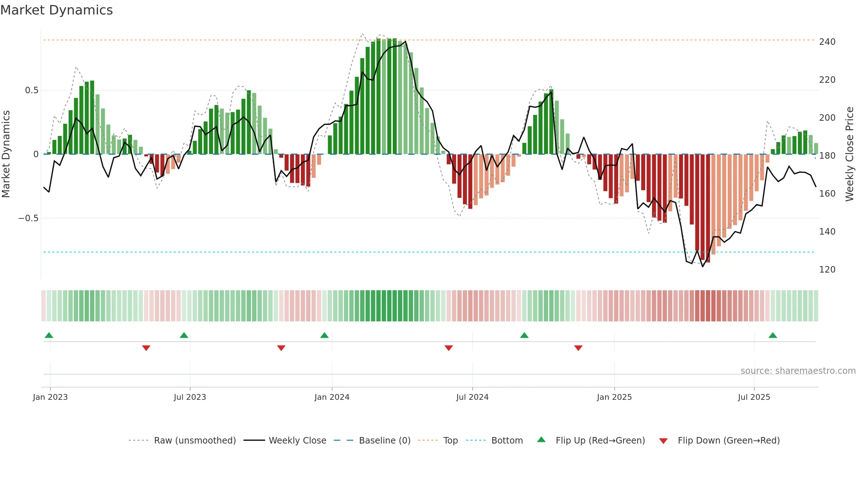This screenshot has width=868, height=488.
Task: Click the Market Dynamics chart title
Action: (x=57, y=10)
